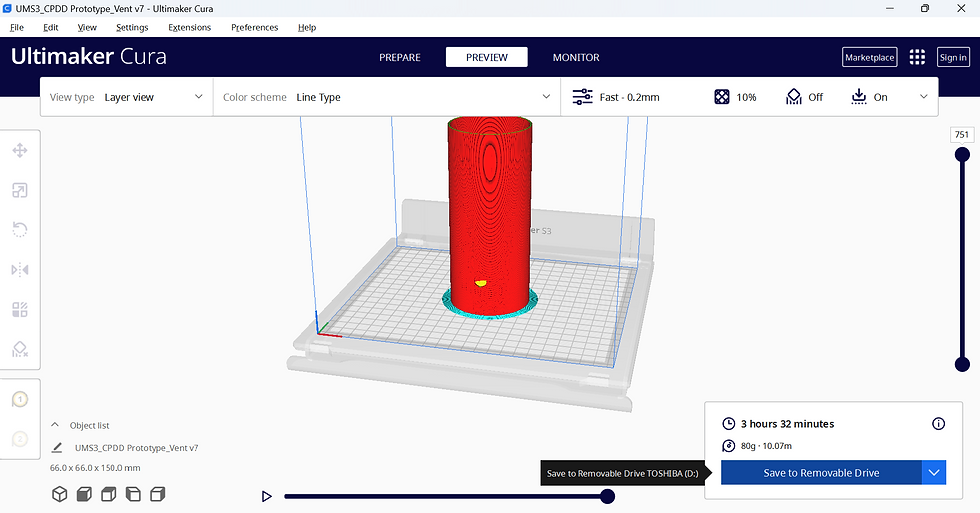Open the Edit menu
The width and height of the screenshot is (980, 513).
point(51,27)
